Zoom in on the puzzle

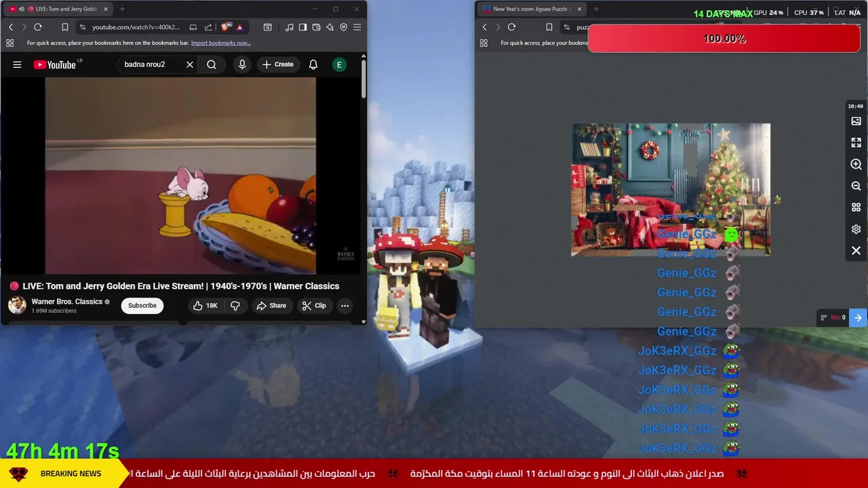pyautogui.click(x=856, y=164)
